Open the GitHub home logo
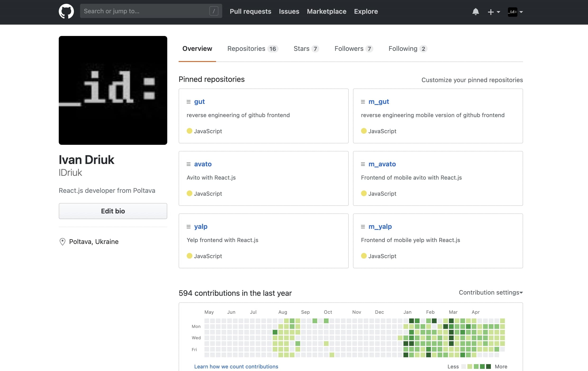Screen dimensions: 588x371 click(66, 11)
